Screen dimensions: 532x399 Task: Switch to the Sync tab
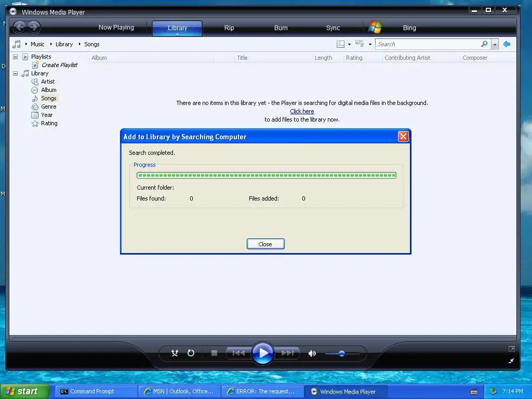333,28
